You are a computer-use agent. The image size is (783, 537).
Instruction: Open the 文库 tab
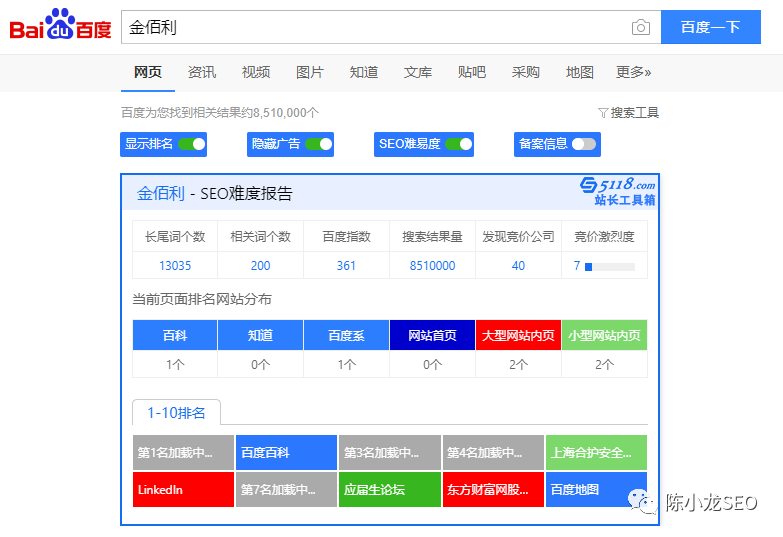417,72
